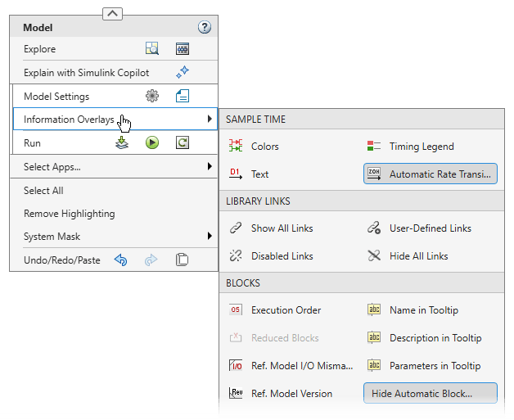The width and height of the screenshot is (514, 420).
Task: Click the Model menu title
Action: click(x=38, y=28)
